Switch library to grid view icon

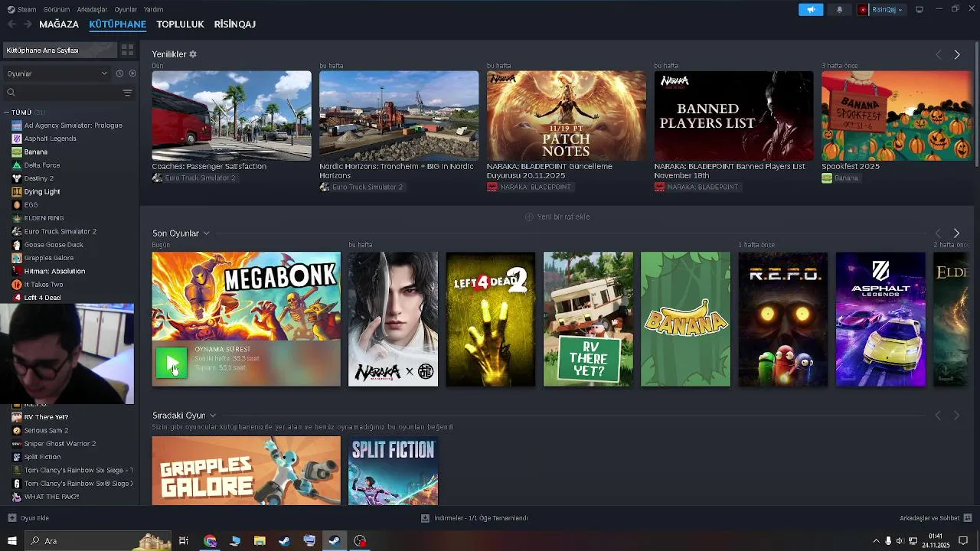128,50
